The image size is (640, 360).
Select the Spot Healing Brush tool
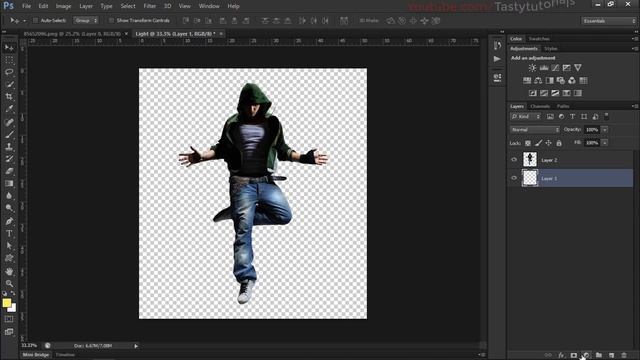click(x=9, y=122)
